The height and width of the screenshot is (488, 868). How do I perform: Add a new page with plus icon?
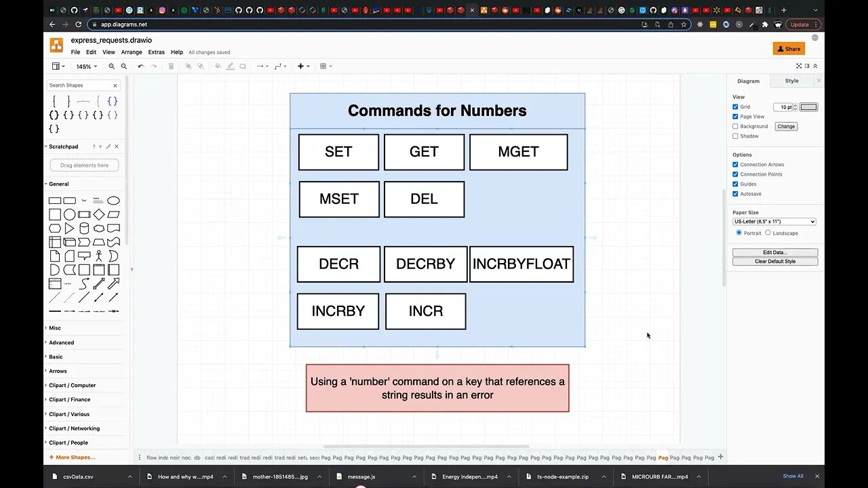coord(720,457)
